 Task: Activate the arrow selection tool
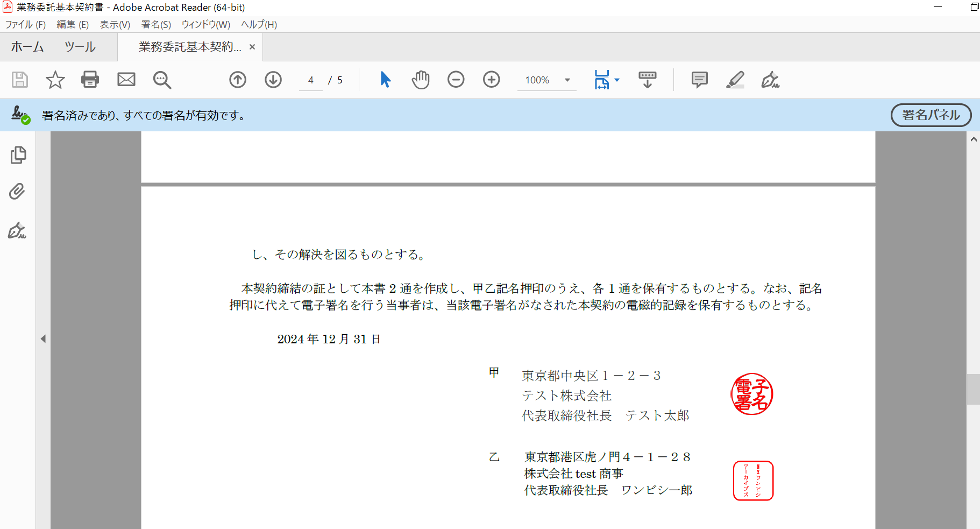385,80
